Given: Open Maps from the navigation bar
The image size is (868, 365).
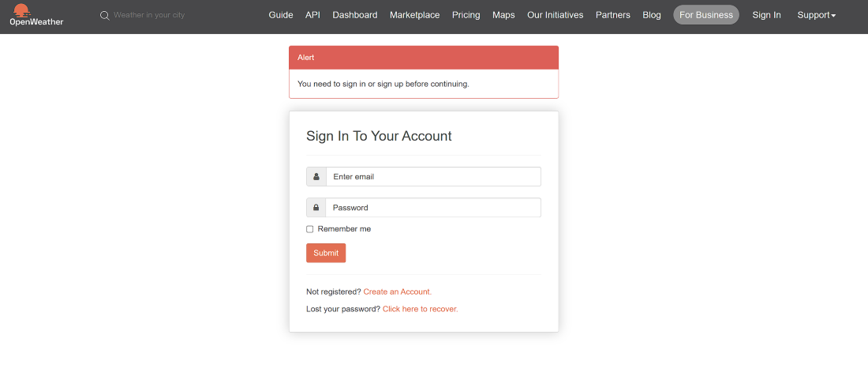Looking at the screenshot, I should click(503, 16).
